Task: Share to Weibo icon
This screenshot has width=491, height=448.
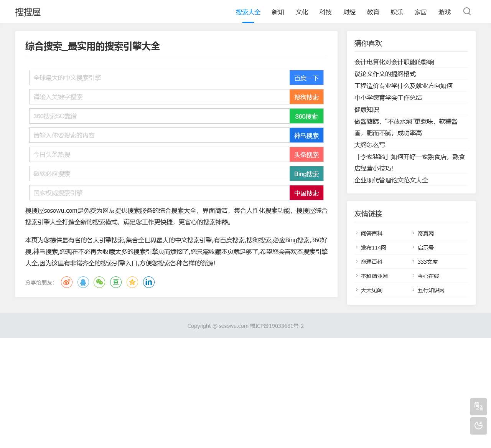Action: pos(67,282)
